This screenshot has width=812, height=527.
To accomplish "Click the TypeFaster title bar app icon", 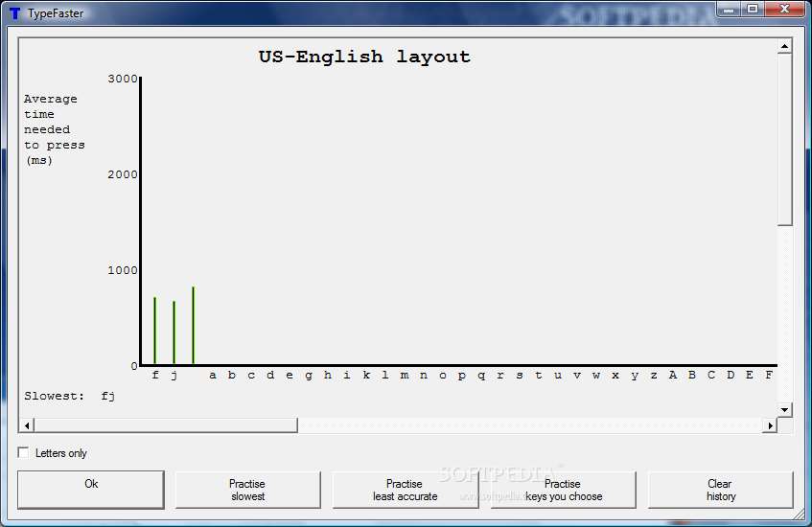I will (x=15, y=13).
